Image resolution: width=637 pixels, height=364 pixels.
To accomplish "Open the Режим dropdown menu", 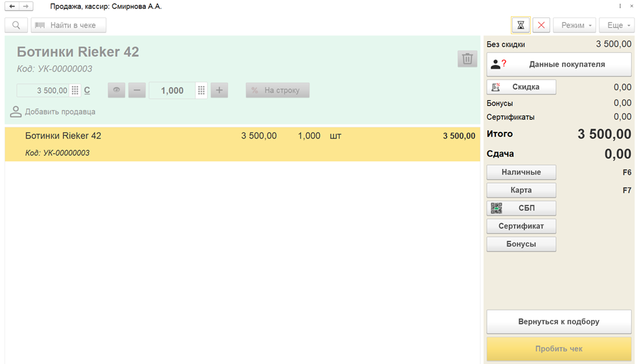I will click(574, 25).
